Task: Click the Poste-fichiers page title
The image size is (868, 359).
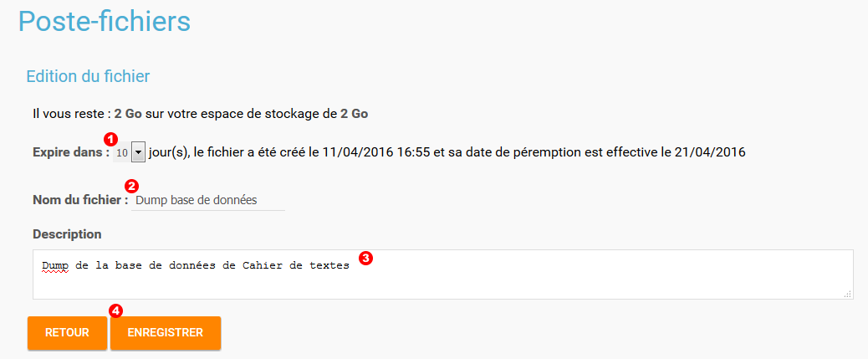Action: pos(105,21)
